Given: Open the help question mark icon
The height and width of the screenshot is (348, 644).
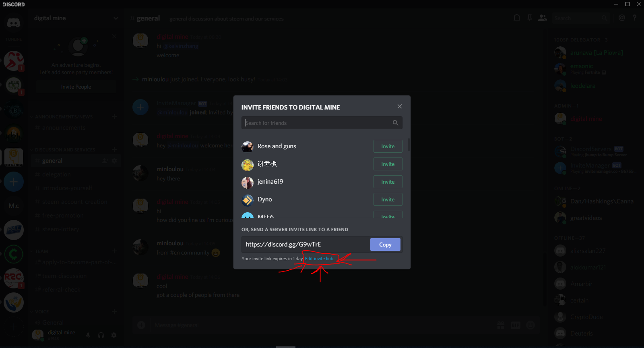Looking at the screenshot, I should coord(634,18).
